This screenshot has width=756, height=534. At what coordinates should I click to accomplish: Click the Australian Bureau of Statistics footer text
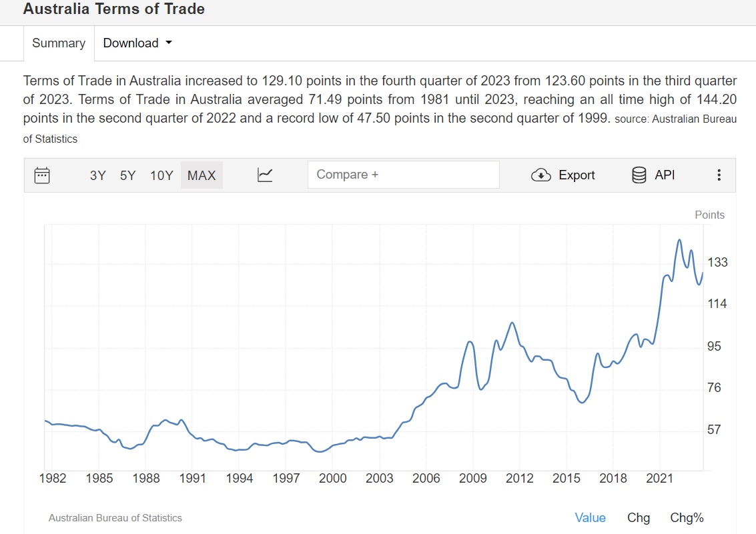click(x=115, y=518)
